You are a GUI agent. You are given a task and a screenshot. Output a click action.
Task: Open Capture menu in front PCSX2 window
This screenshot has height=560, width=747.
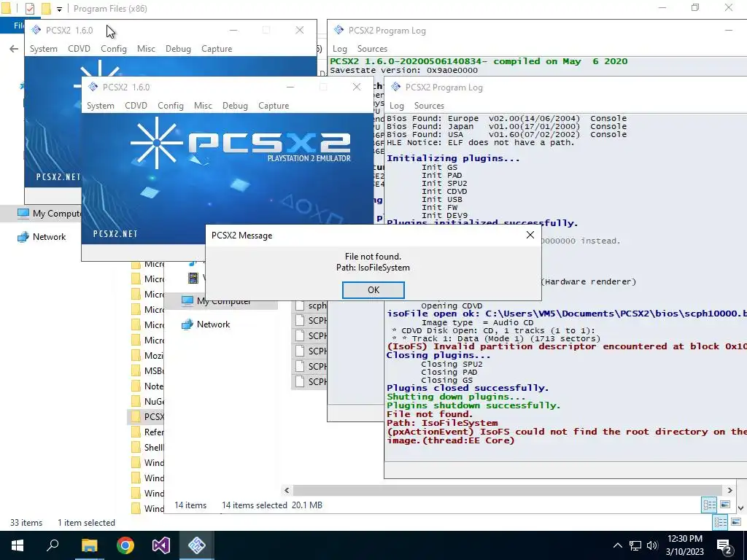(x=274, y=106)
